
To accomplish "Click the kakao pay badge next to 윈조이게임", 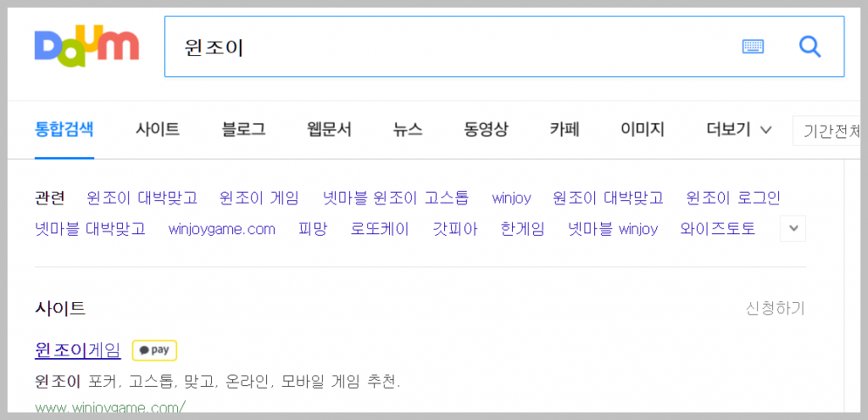I will coord(154,350).
